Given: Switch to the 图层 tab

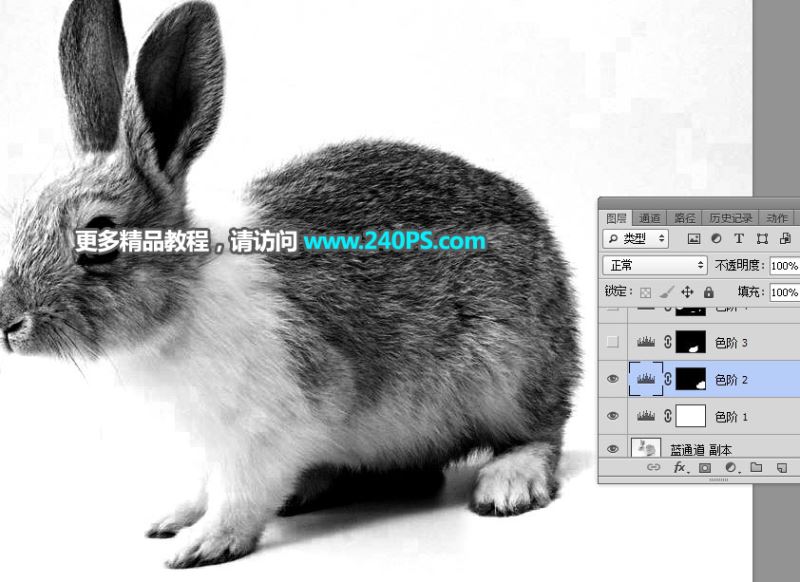Looking at the screenshot, I should pos(616,218).
